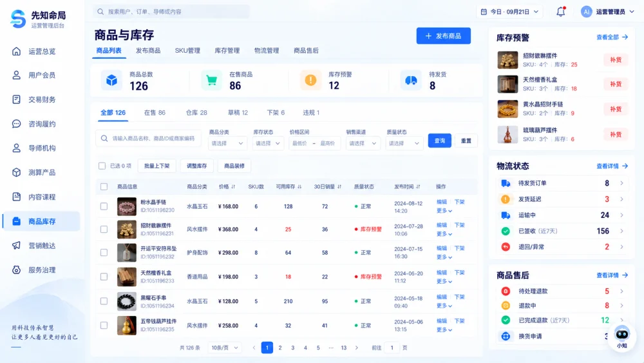
Task: Open the 质量状态 filter dropdown
Action: click(x=404, y=144)
